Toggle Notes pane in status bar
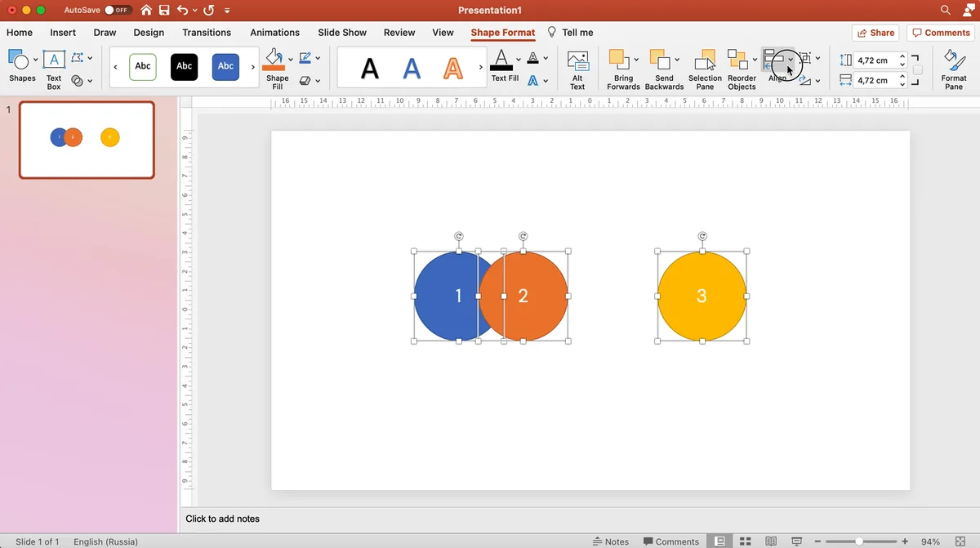Viewport: 980px width, 548px height. (610, 541)
